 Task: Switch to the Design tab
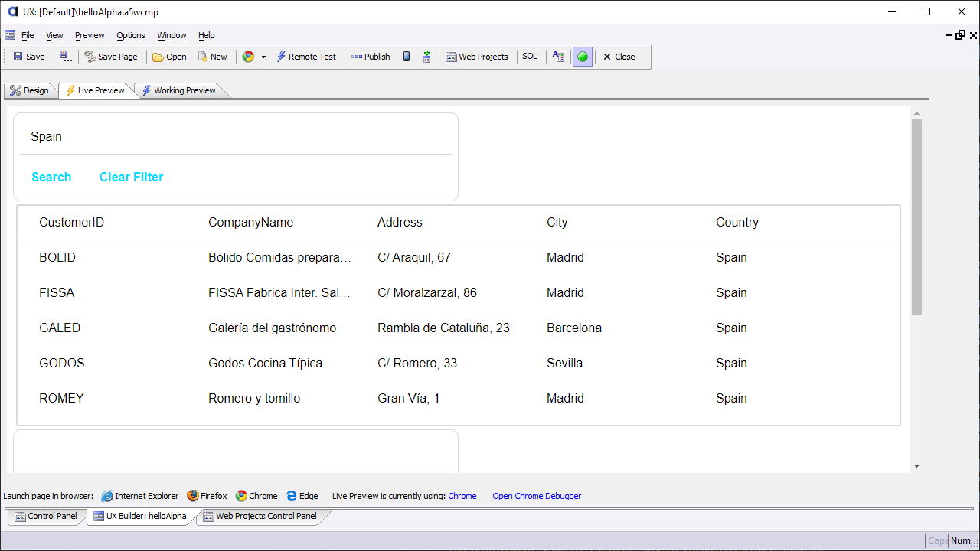[29, 90]
